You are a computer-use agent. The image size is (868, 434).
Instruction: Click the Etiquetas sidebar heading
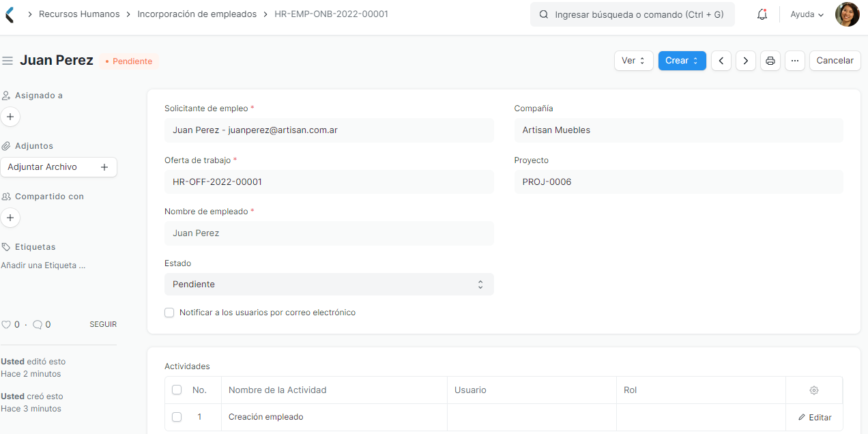coord(35,247)
